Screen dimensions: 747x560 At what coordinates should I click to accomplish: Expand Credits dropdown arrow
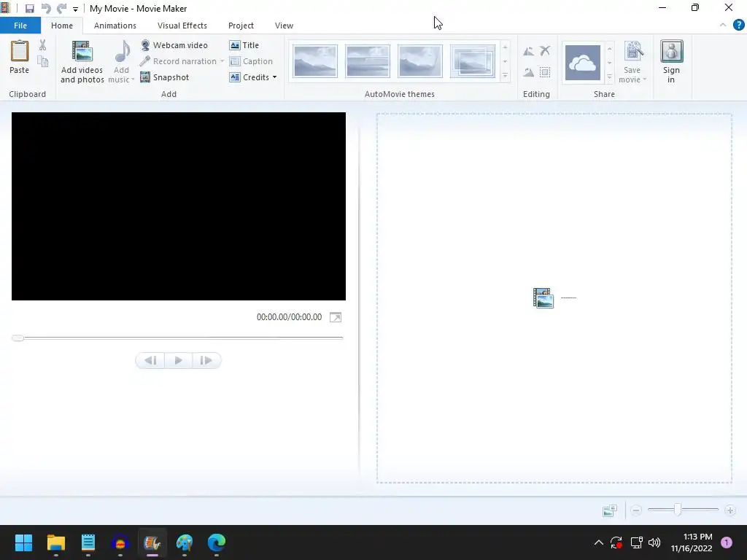click(x=274, y=77)
